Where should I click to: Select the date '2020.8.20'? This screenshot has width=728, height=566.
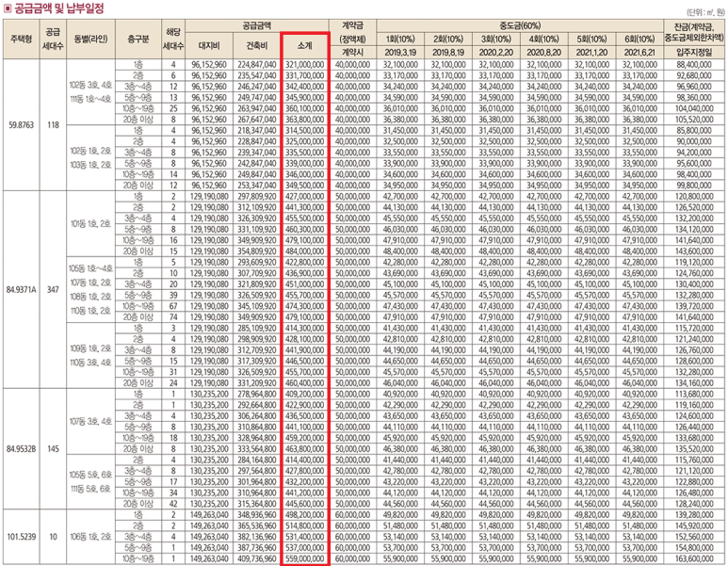tap(543, 53)
